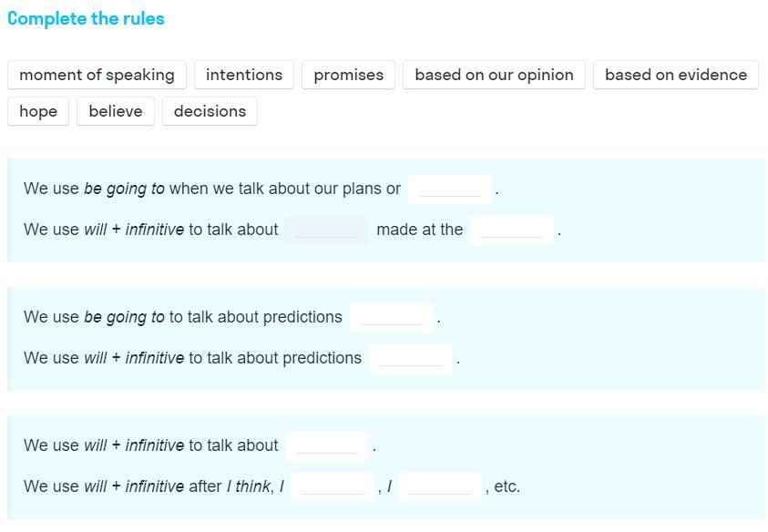Click first blank after 'I think, I'
768x532 pixels.
pyautogui.click(x=333, y=487)
